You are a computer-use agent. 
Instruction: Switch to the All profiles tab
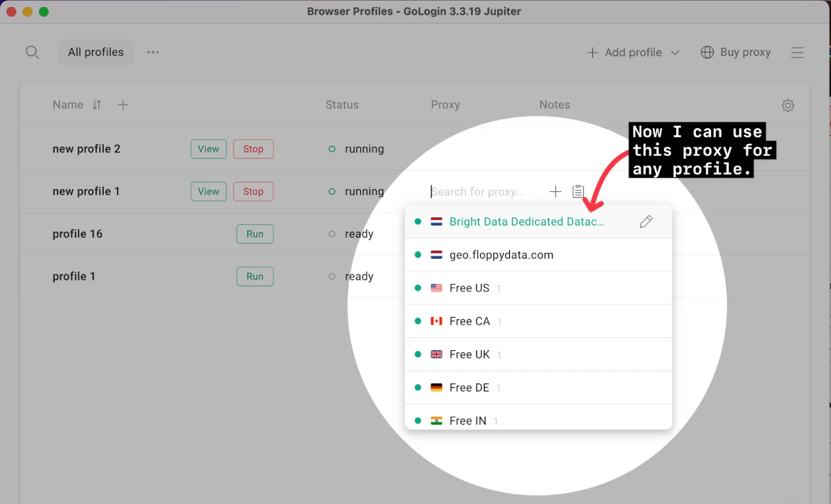96,52
